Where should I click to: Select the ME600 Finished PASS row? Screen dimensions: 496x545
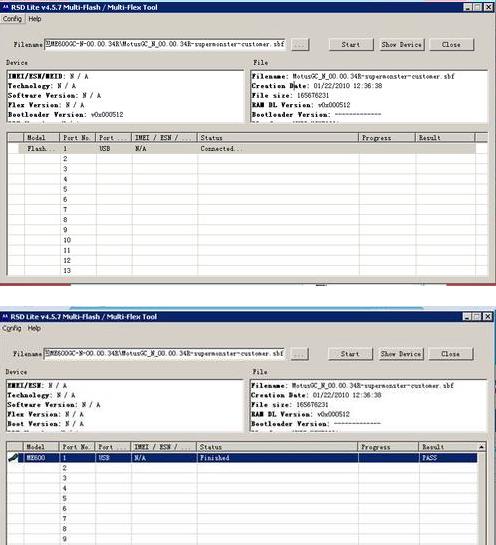[242, 458]
